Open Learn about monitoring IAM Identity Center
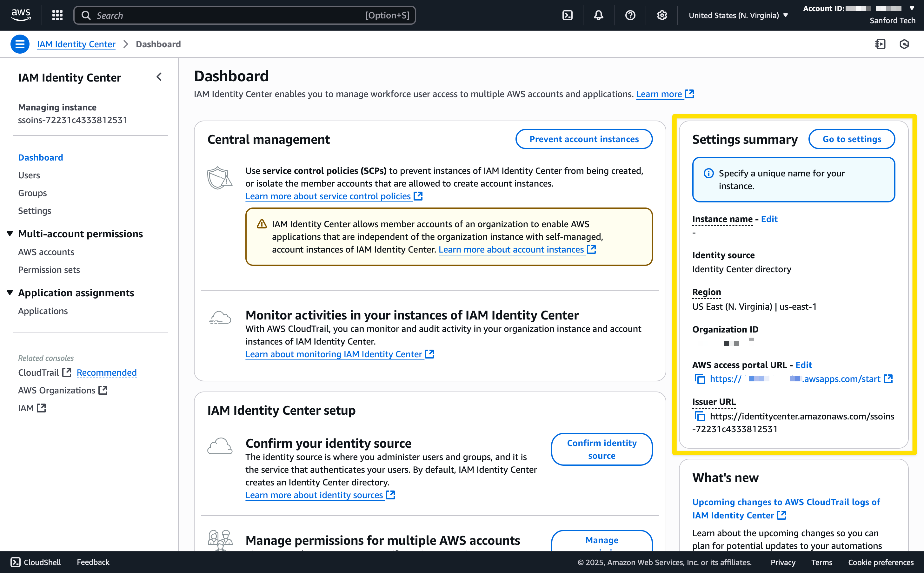This screenshot has width=924, height=573. (x=339, y=354)
